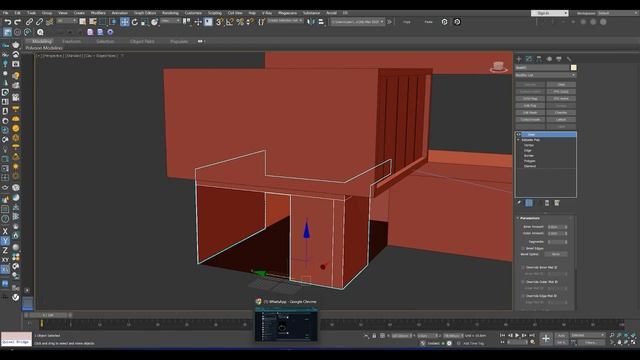Click the Rectangular Selection Region icon
The height and width of the screenshot is (360, 640).
(103, 22)
